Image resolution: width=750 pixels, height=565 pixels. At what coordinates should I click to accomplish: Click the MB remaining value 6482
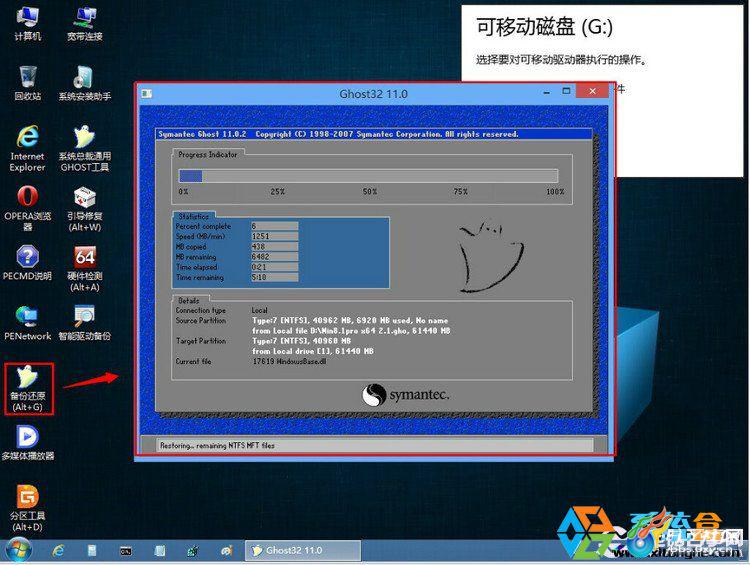click(274, 257)
